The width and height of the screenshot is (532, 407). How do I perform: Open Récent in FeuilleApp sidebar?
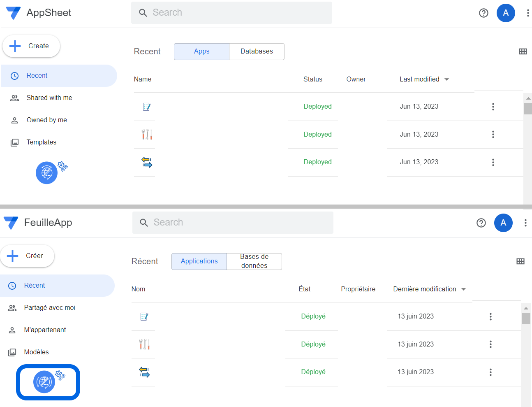coord(57,286)
